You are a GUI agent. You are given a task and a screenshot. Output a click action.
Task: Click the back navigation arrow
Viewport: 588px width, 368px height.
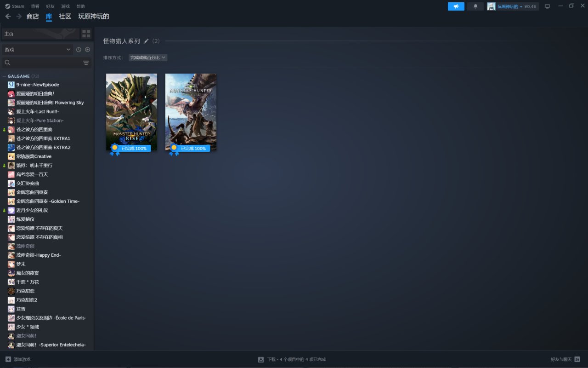[x=8, y=17]
